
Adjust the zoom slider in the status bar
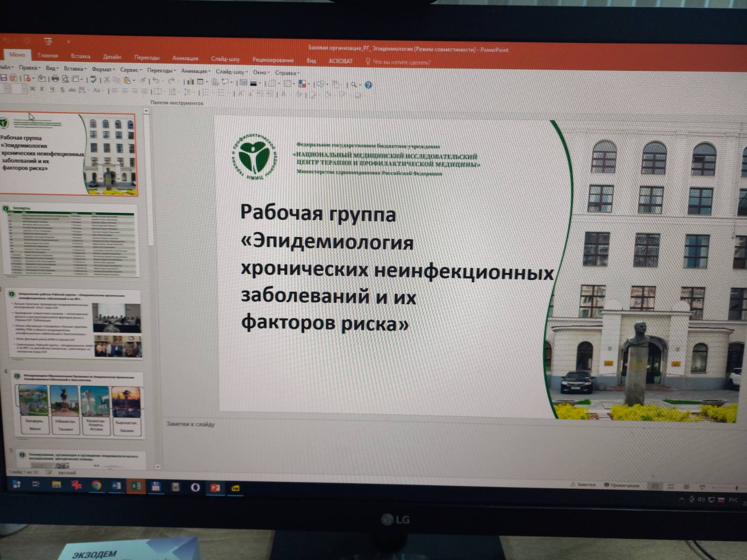point(736,488)
